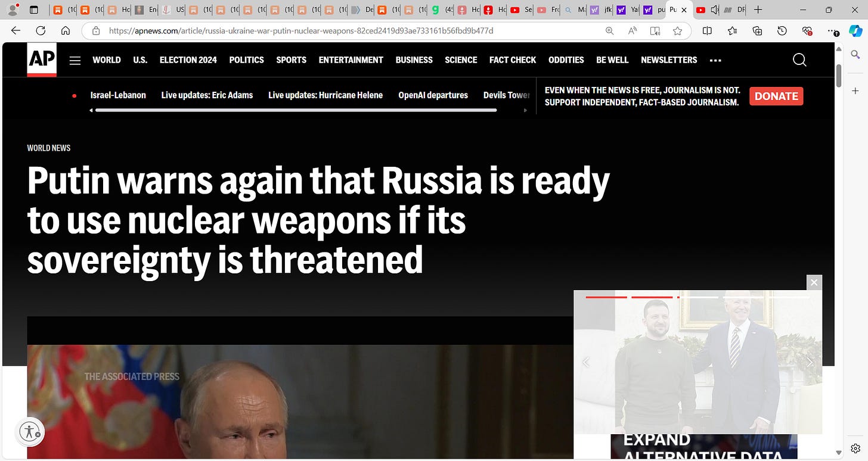Start Read aloud from address bar
Screen dimensions: 868x461
point(633,31)
